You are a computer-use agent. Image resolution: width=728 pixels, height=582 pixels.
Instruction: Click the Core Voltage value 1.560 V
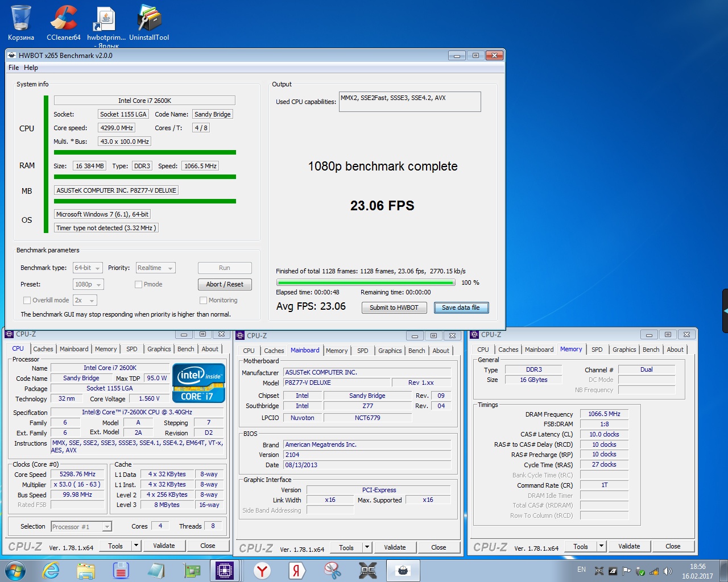pos(150,398)
